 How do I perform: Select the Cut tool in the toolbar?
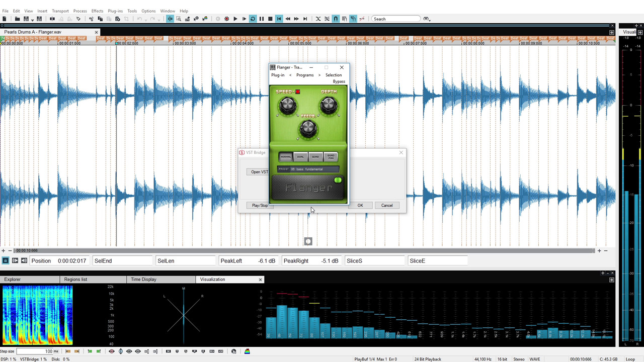[x=91, y=19]
